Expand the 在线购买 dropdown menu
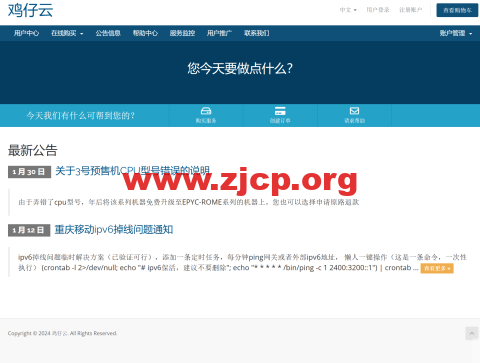This screenshot has height=363, width=480. tap(67, 33)
